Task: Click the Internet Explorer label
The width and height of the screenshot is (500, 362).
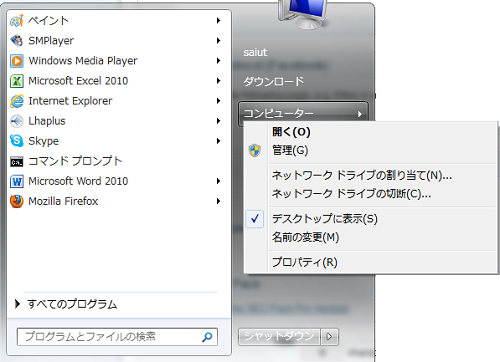Action: pos(70,101)
